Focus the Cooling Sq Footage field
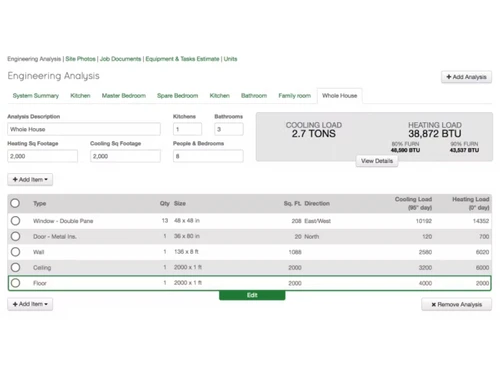Viewport: 500px width, 375px height. (x=125, y=156)
